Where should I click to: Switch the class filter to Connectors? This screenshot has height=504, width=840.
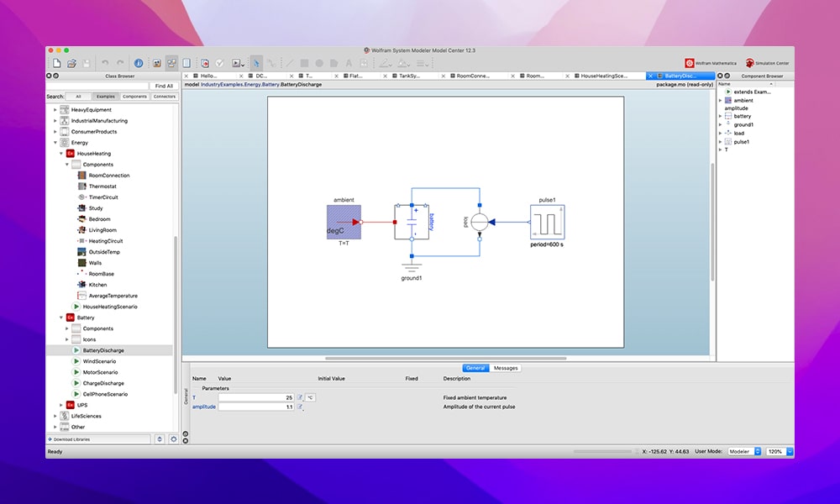click(x=163, y=96)
